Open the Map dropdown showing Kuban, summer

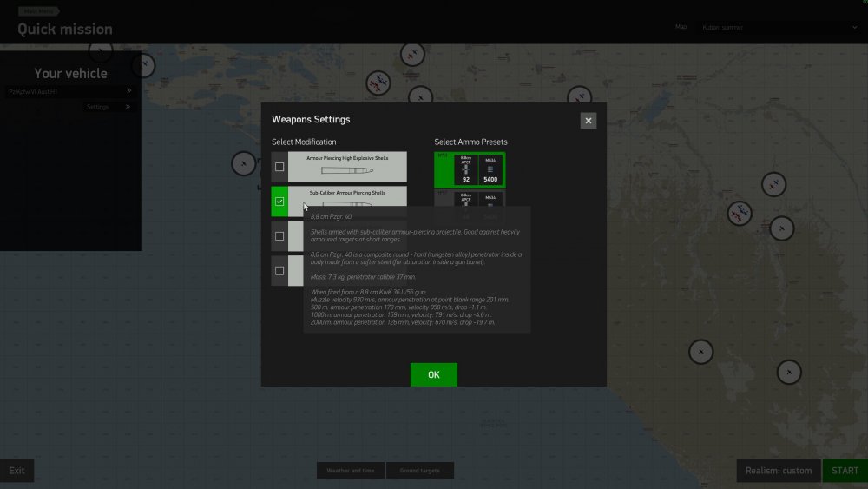779,27
